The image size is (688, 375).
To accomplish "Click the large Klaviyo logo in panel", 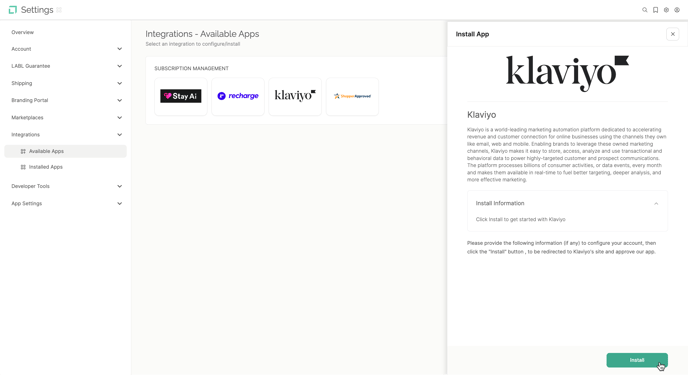I will (567, 73).
